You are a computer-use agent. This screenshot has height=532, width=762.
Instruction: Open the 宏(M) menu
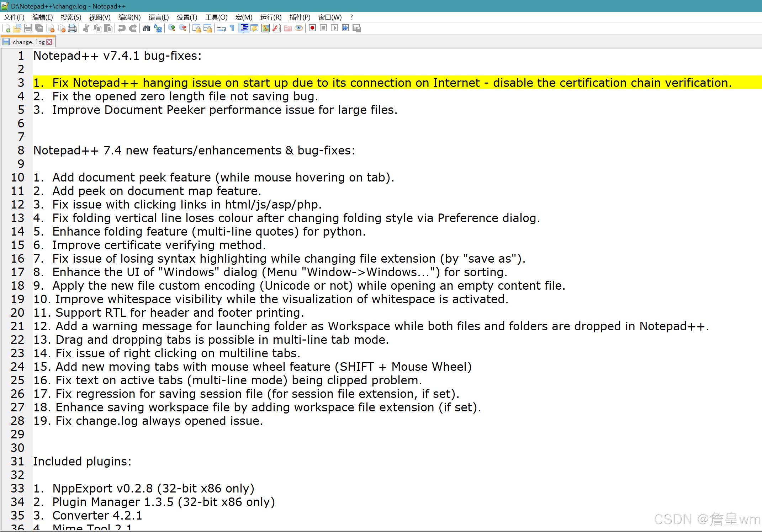(x=244, y=17)
